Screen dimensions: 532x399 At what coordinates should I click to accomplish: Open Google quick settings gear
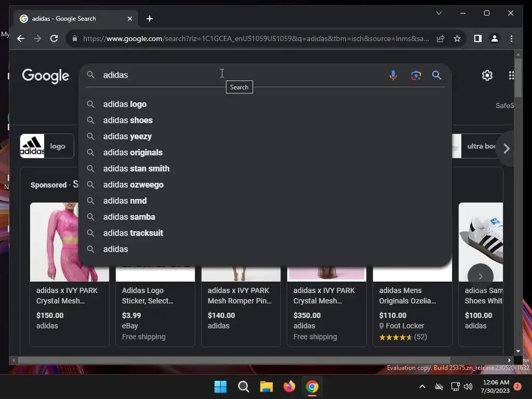pyautogui.click(x=487, y=75)
